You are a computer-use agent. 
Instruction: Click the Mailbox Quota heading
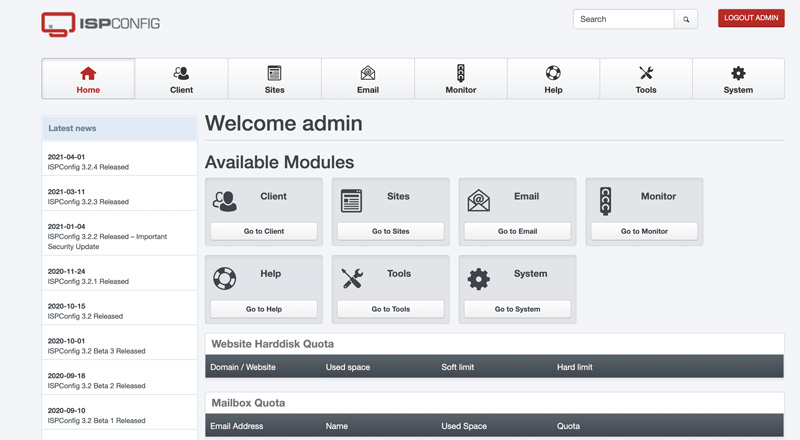(x=248, y=403)
